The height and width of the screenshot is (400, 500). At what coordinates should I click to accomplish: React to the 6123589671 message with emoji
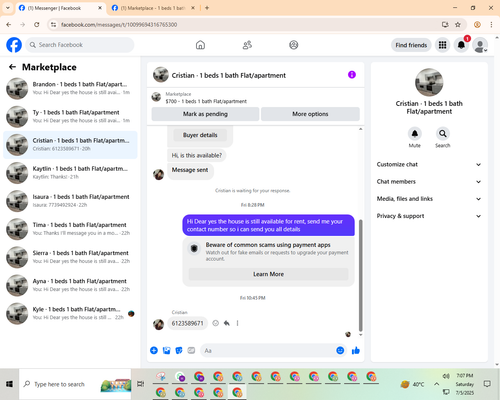pos(216,323)
